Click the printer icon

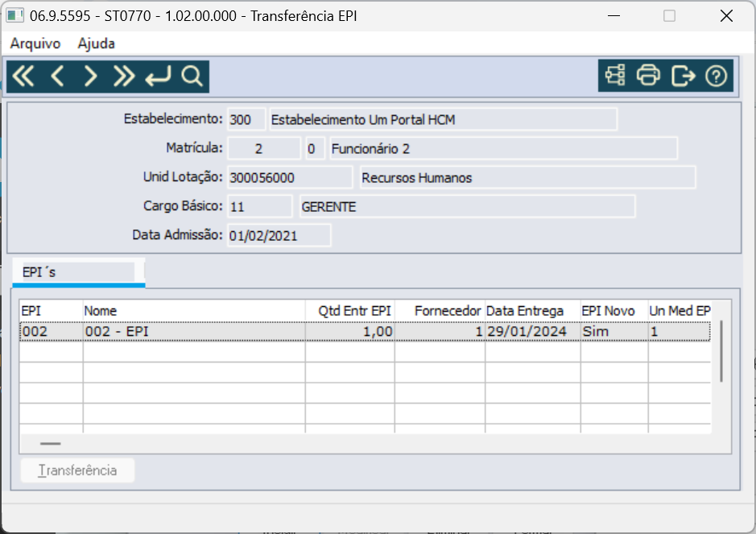(648, 75)
